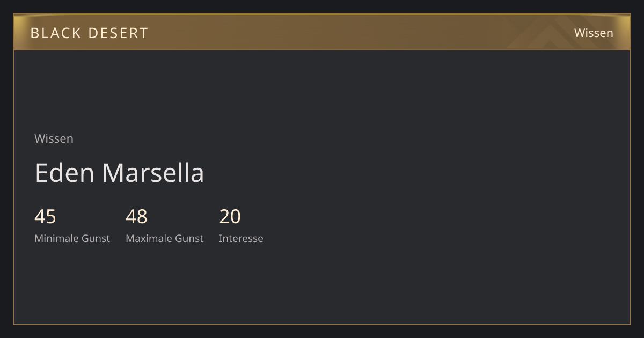Select the Minimale Gunst label
Screen dimensions: 644x338
click(x=72, y=238)
